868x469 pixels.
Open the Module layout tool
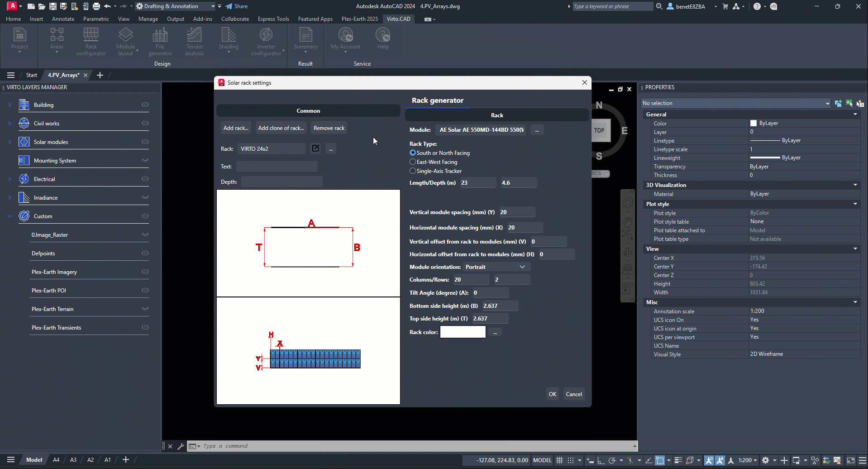pos(126,42)
